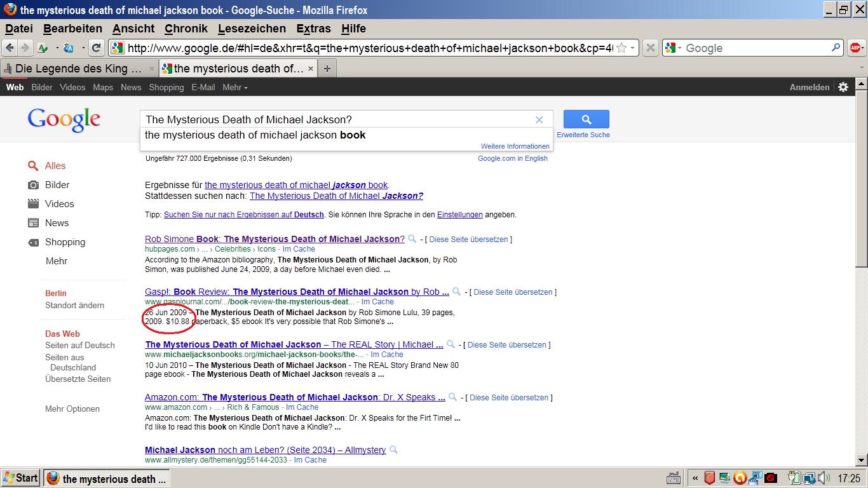Click the blue Google search magnifier button

[x=587, y=119]
